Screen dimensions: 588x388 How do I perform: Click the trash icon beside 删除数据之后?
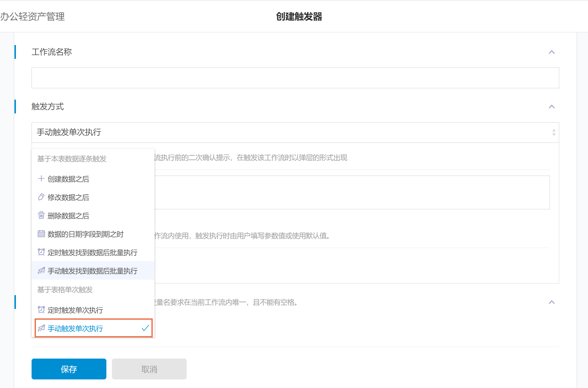point(41,215)
